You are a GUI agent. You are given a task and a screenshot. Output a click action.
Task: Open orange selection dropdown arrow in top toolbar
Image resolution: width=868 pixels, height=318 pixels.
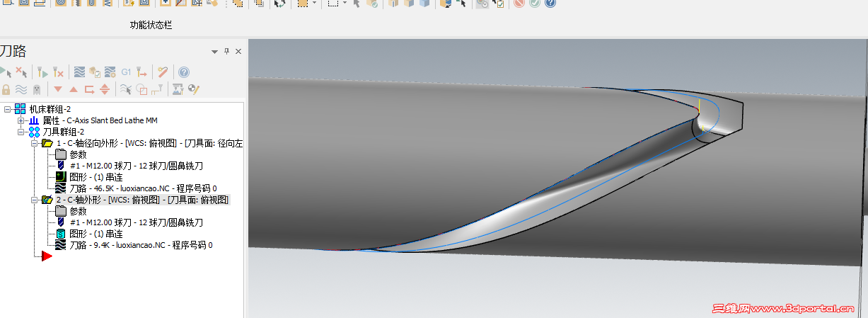pyautogui.click(x=315, y=4)
